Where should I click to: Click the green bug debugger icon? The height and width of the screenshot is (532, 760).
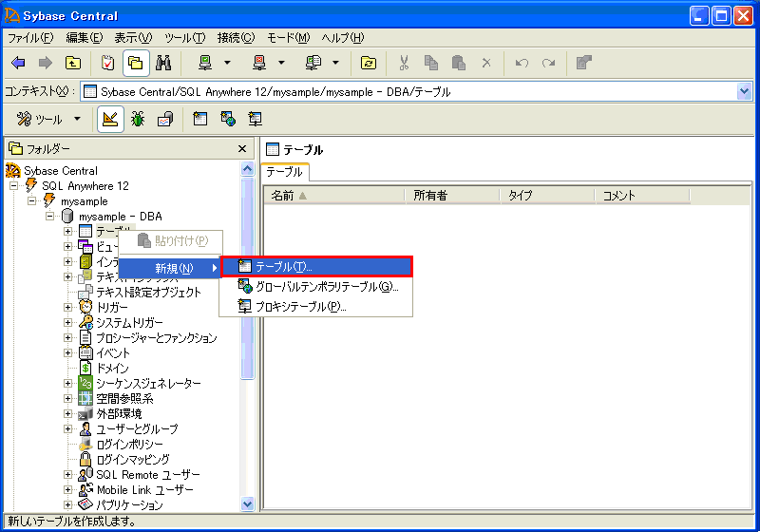pyautogui.click(x=138, y=120)
